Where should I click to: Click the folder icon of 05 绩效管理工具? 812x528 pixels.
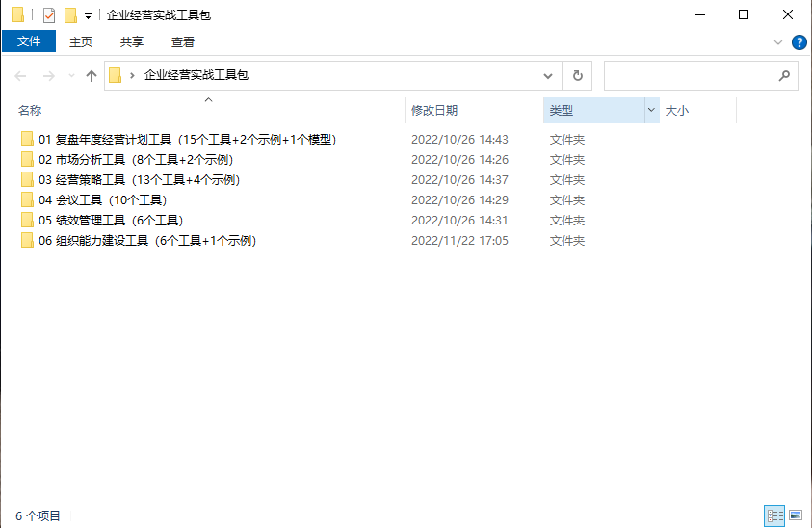[x=27, y=220]
